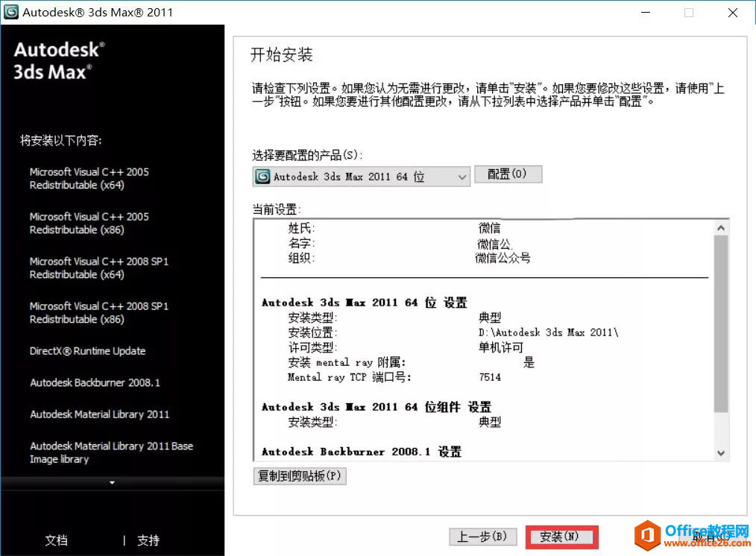Click the 姓氏 last name label
This screenshot has height=556, width=756.
(301, 228)
